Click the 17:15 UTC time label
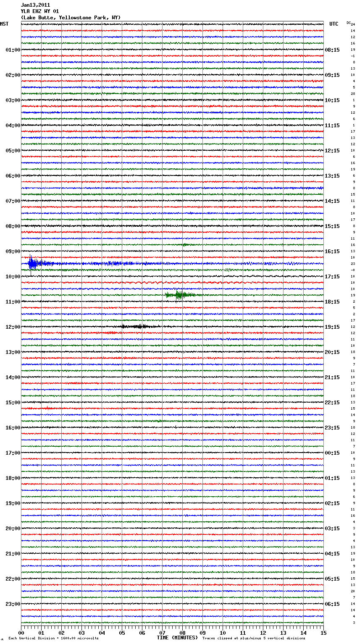Viewport: 357px width, 644px height. pos(332,277)
